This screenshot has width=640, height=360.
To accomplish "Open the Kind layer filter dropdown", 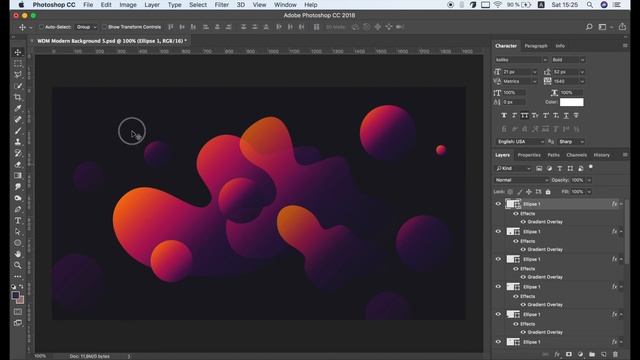I will pyautogui.click(x=513, y=168).
